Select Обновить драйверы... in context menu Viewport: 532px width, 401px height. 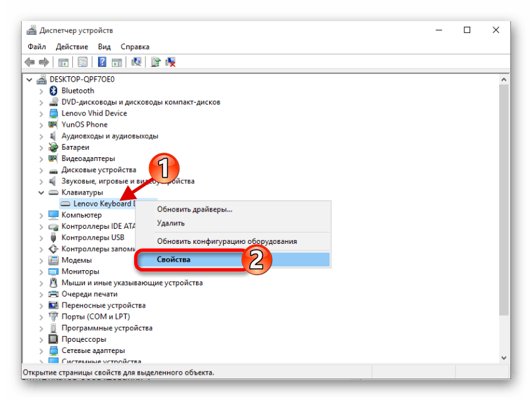coord(194,209)
